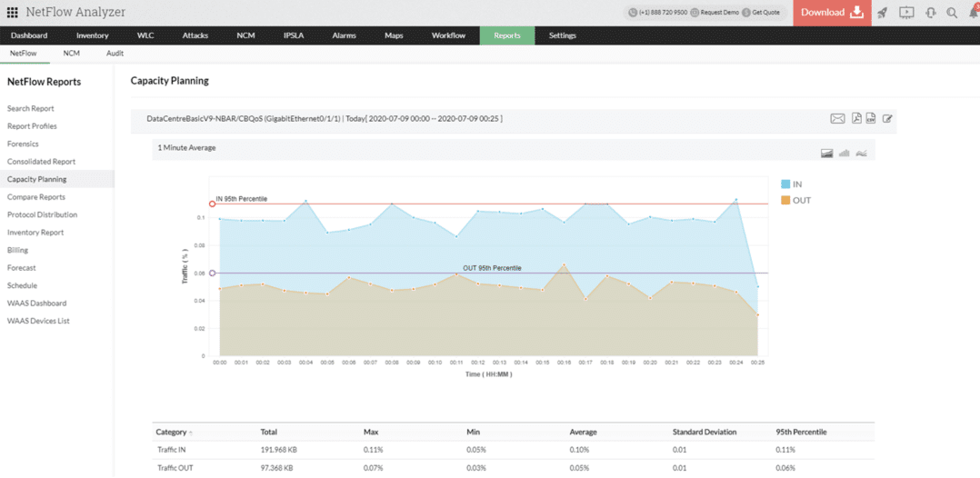Viewport: 980px width, 478px height.
Task: Open the apps grid menu icon
Action: coord(13,13)
